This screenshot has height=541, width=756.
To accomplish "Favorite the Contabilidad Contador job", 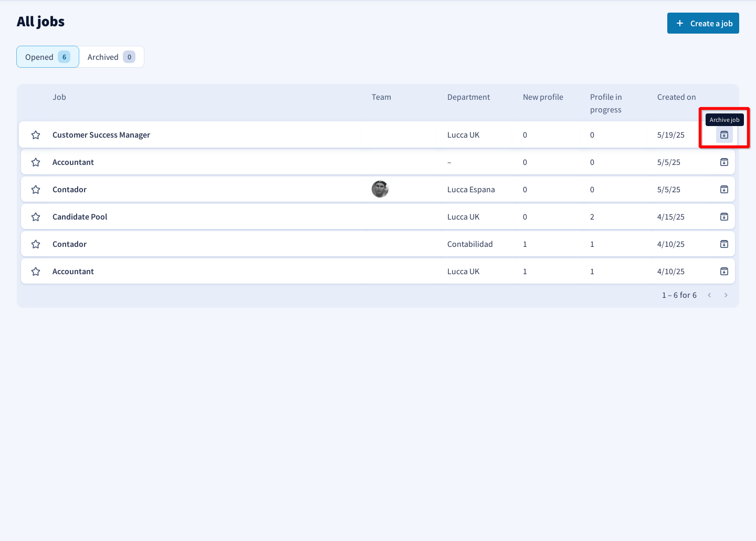I will coord(36,244).
